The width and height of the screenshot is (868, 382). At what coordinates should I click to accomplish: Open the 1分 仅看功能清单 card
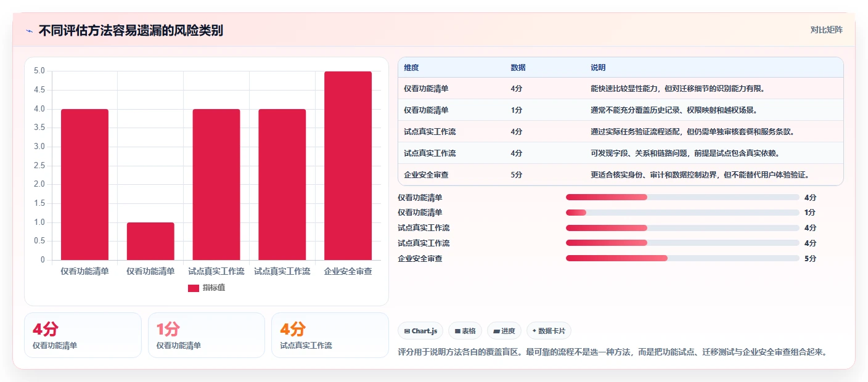tap(207, 335)
